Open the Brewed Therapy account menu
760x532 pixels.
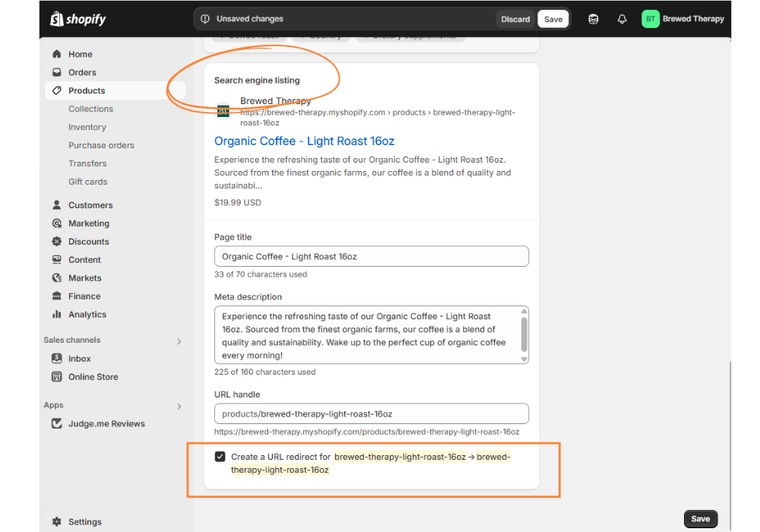click(683, 19)
